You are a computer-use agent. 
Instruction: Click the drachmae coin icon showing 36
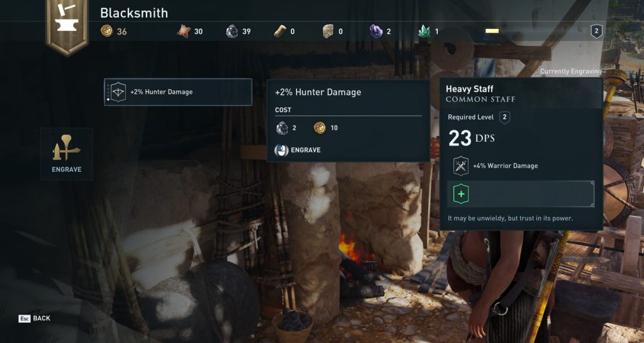point(107,31)
